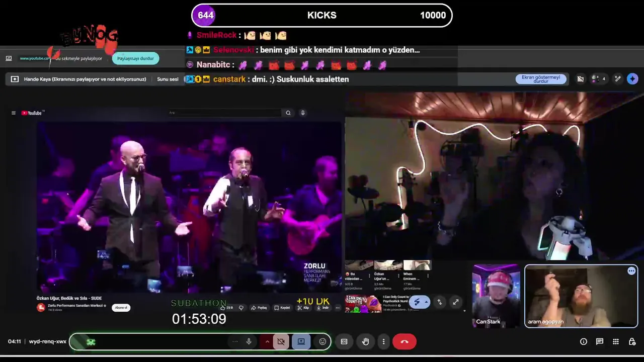Image resolution: width=644 pixels, height=362 pixels.
Task: Open the emoji reactions in Meet
Action: (323, 342)
